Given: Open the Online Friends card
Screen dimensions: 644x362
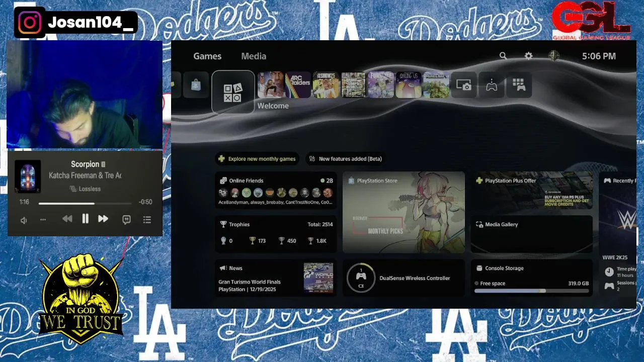Looking at the screenshot, I should click(276, 190).
